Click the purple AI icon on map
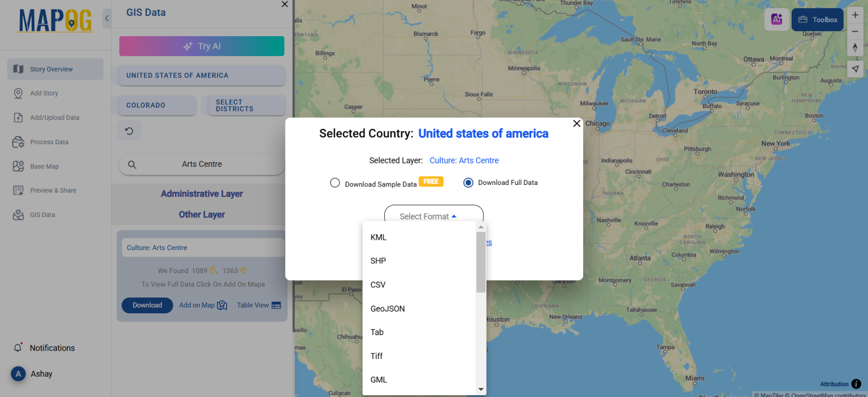This screenshot has height=397, width=868. [777, 20]
